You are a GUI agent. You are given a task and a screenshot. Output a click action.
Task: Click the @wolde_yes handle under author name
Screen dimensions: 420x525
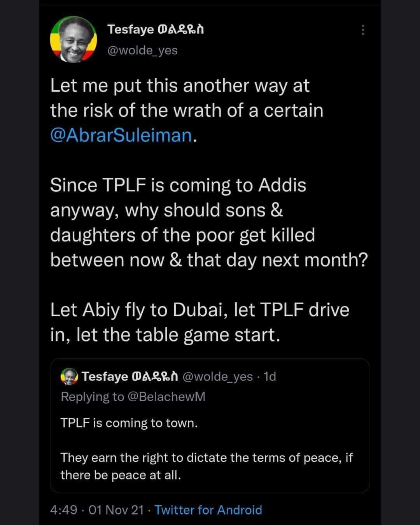pyautogui.click(x=142, y=51)
